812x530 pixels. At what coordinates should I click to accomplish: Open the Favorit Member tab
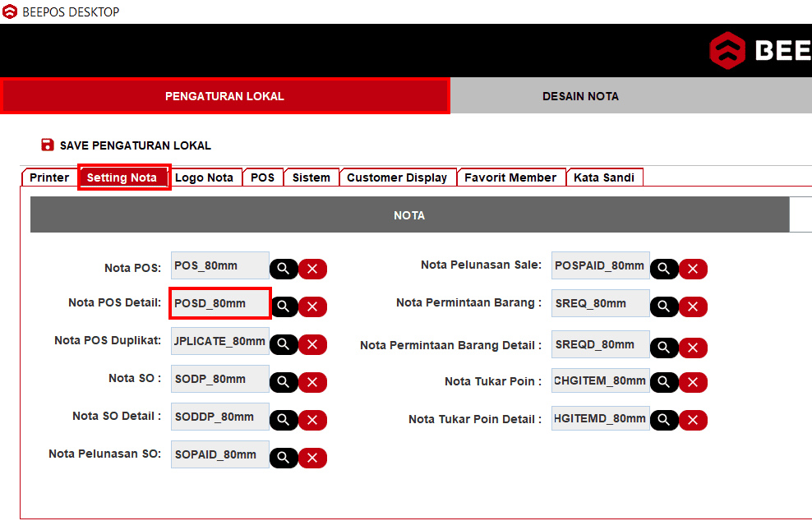(510, 177)
